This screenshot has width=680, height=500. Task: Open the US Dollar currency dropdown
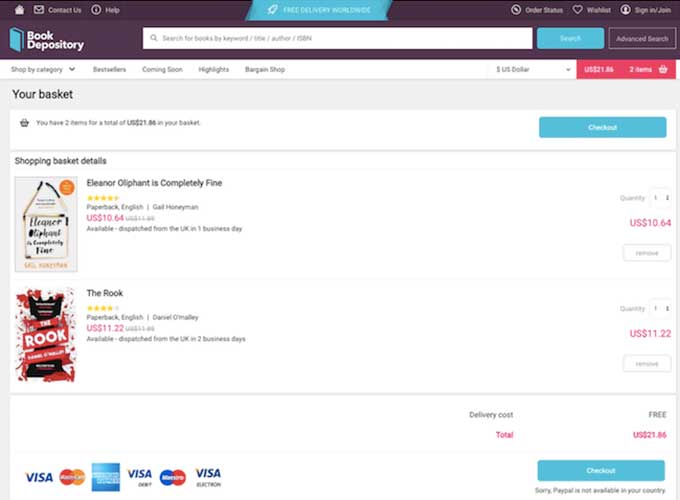(532, 69)
